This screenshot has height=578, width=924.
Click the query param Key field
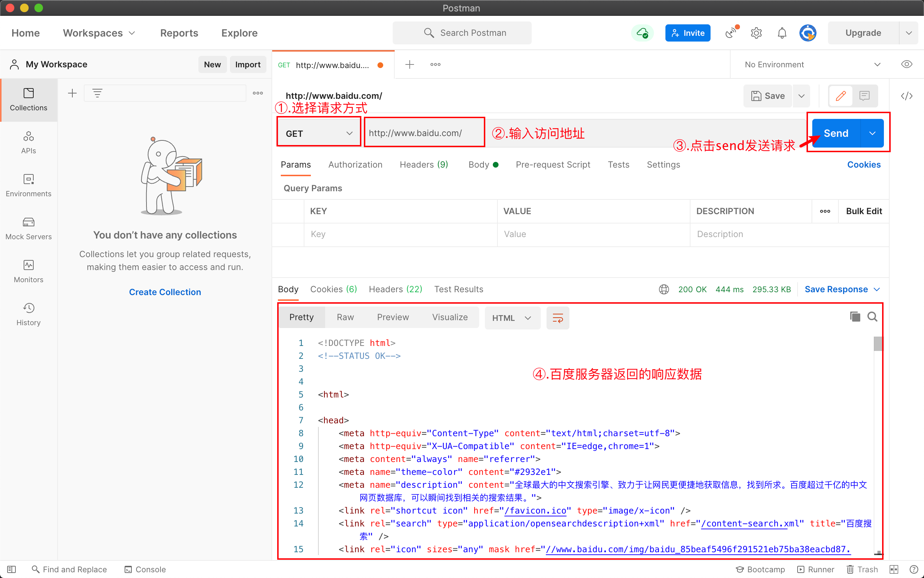tap(400, 234)
